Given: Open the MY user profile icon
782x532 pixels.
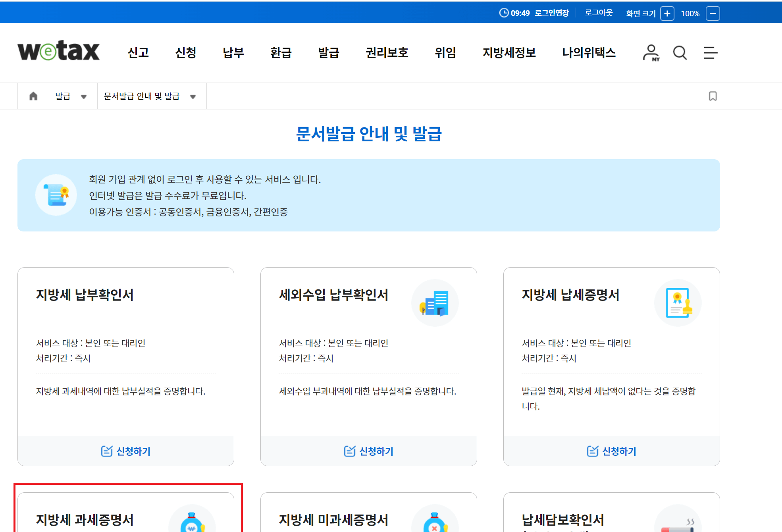Looking at the screenshot, I should point(651,53).
